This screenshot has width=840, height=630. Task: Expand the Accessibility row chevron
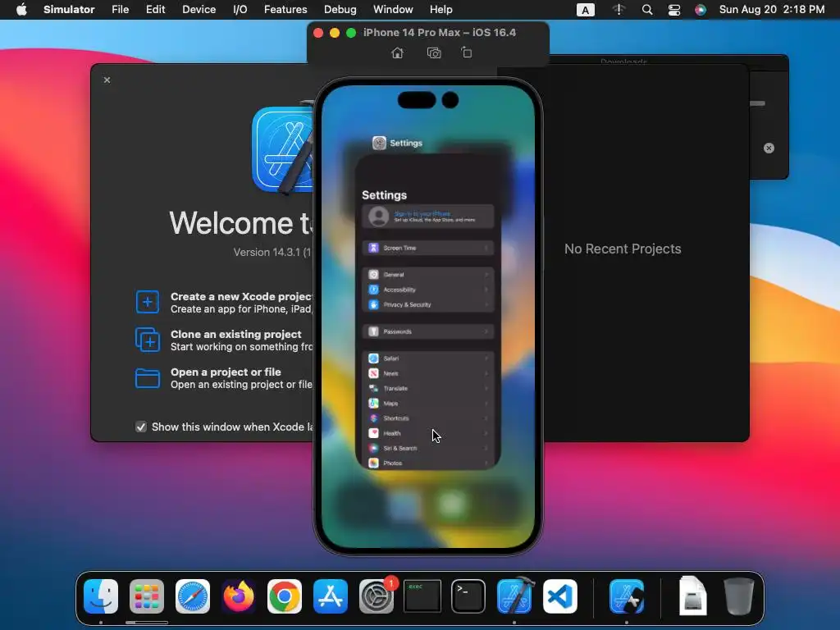click(x=486, y=290)
